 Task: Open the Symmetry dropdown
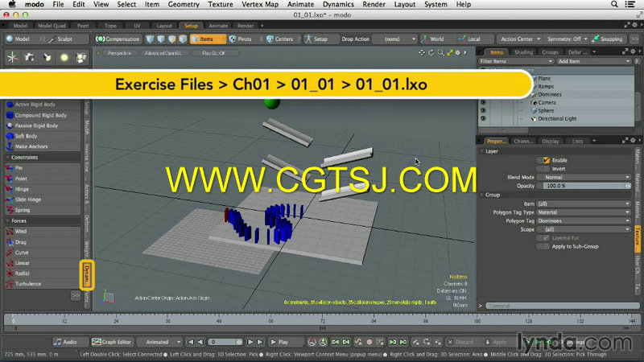[x=568, y=39]
